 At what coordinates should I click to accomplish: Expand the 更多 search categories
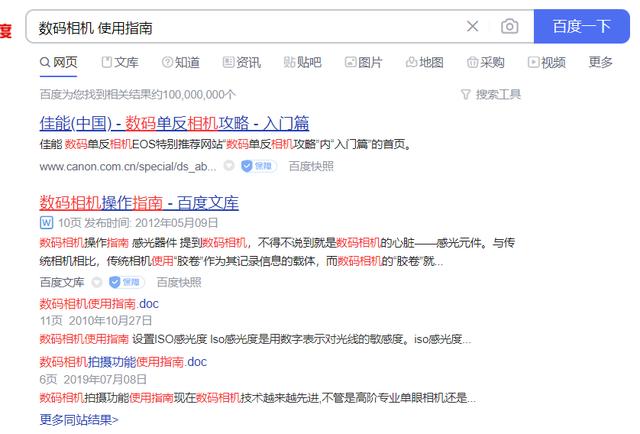pos(600,62)
